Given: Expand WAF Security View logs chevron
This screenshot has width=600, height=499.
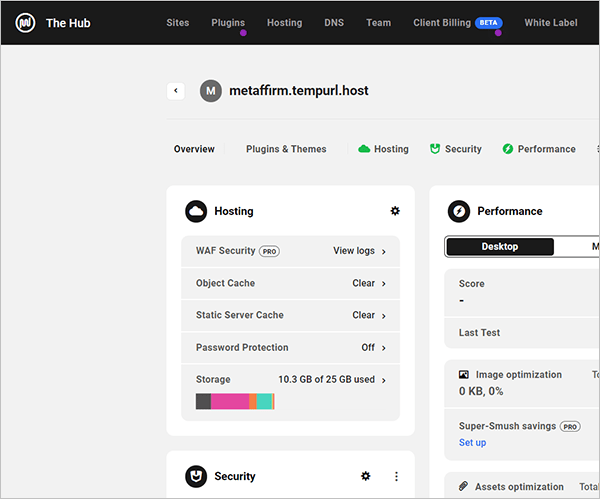Looking at the screenshot, I should (x=383, y=252).
